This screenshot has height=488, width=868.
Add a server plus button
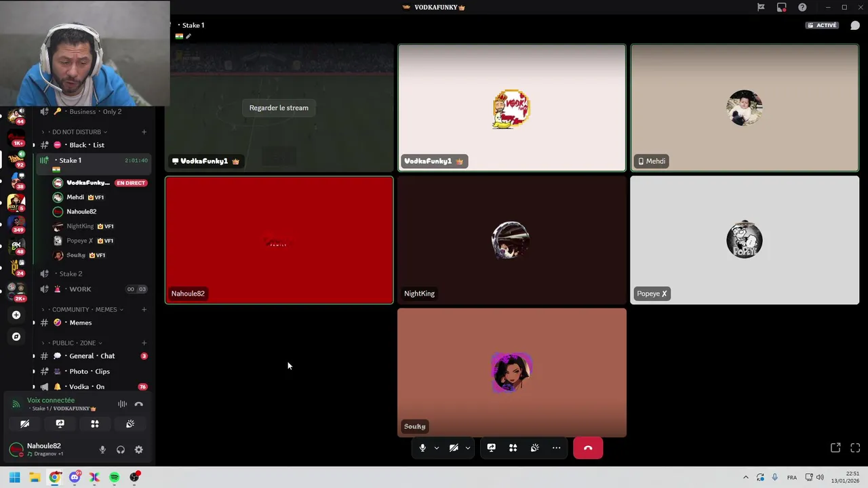[16, 315]
